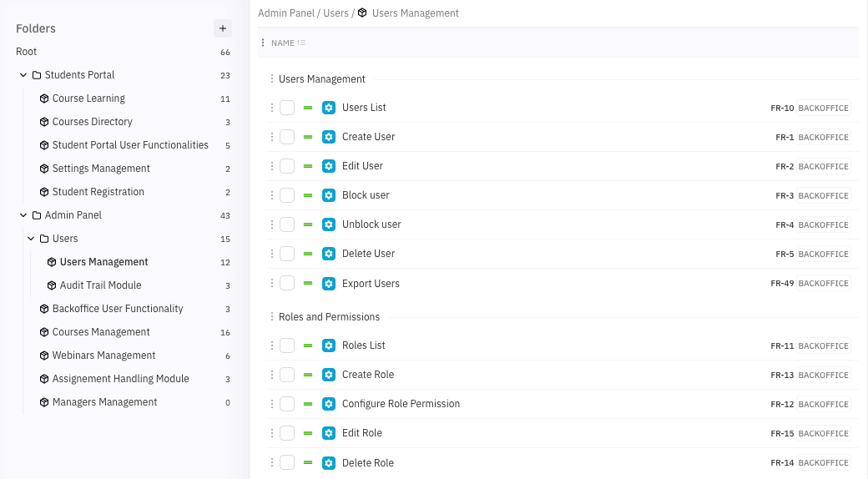This screenshot has height=479, width=868.
Task: Click the gear icon of Create Role
Action: point(329,375)
